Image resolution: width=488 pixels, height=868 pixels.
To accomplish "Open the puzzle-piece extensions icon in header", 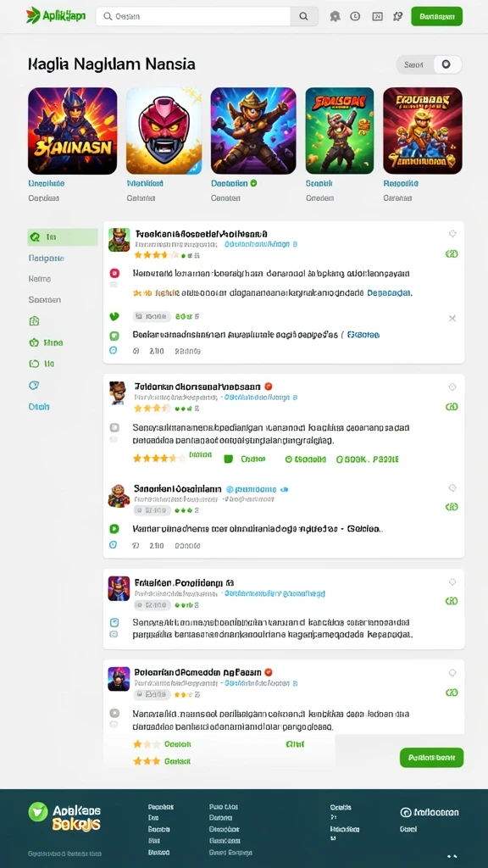I will [398, 17].
